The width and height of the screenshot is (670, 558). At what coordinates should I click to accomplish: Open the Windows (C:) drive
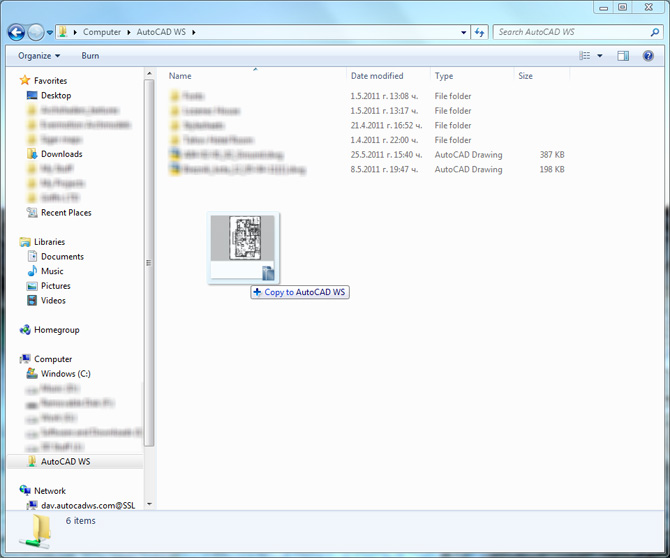(66, 373)
